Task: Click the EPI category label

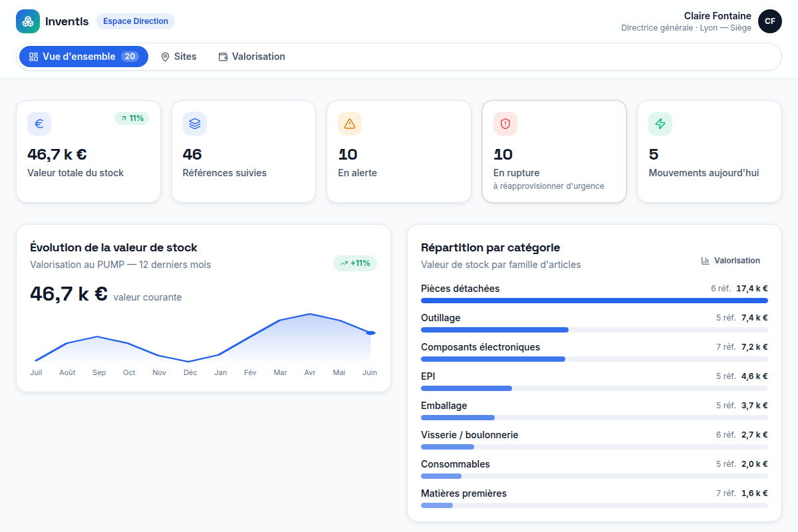Action: pyautogui.click(x=428, y=376)
